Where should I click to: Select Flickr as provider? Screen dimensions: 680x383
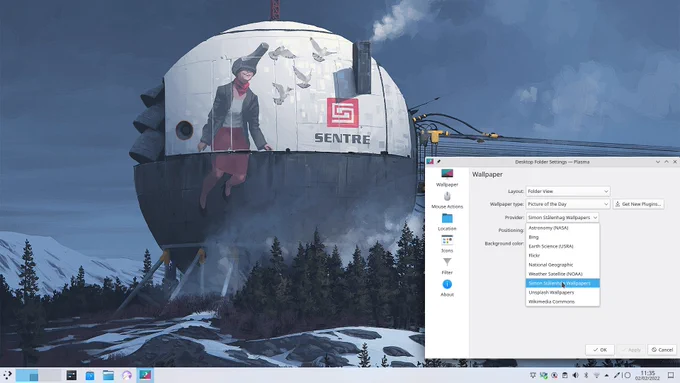[x=562, y=255]
